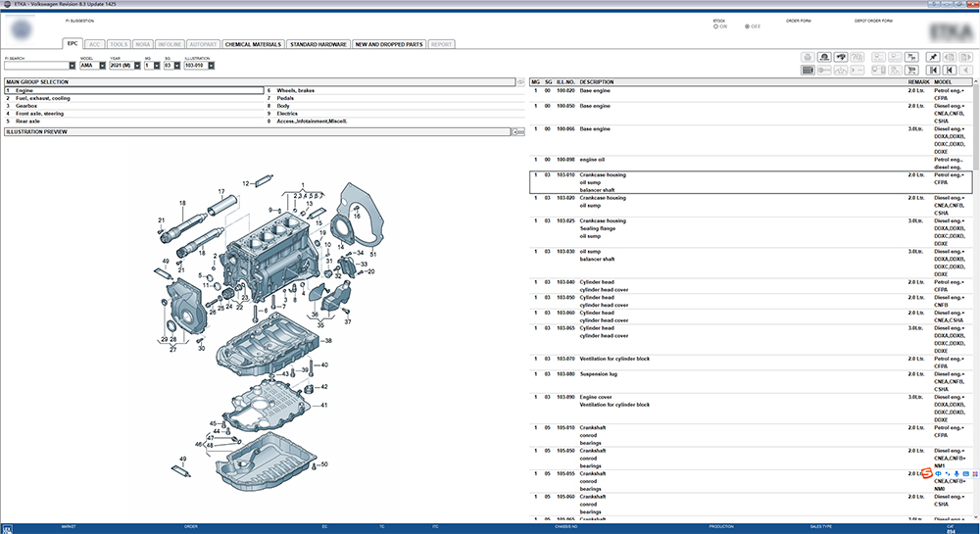Screen dimensions: 980x534
Task: Click the transfer-to-cart icon above the shopping cart
Action: [x=911, y=57]
